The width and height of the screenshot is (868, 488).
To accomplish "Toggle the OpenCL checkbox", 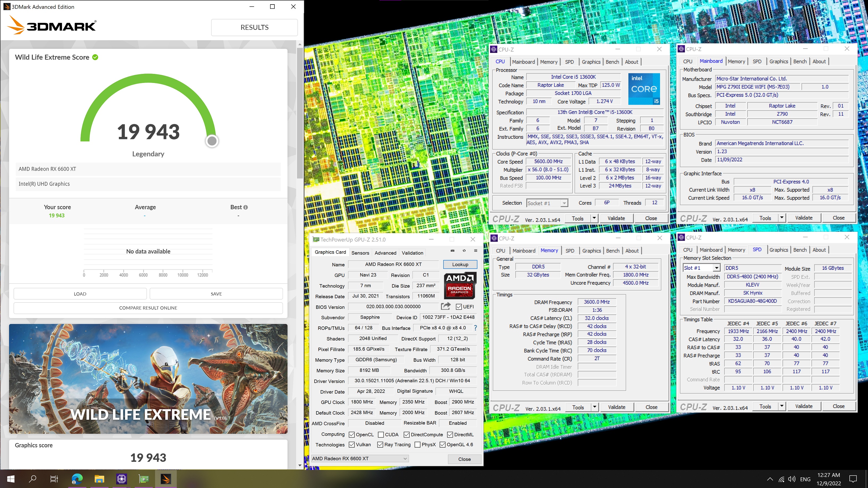I will tap(352, 435).
